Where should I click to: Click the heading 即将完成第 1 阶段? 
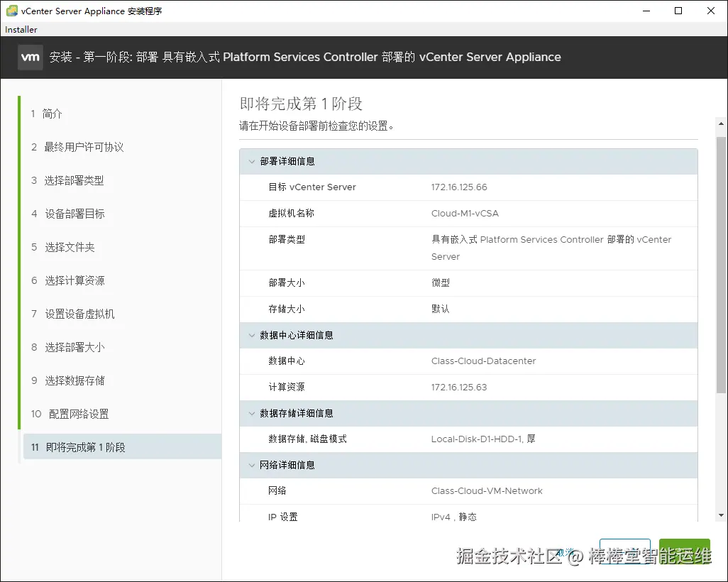coord(301,104)
